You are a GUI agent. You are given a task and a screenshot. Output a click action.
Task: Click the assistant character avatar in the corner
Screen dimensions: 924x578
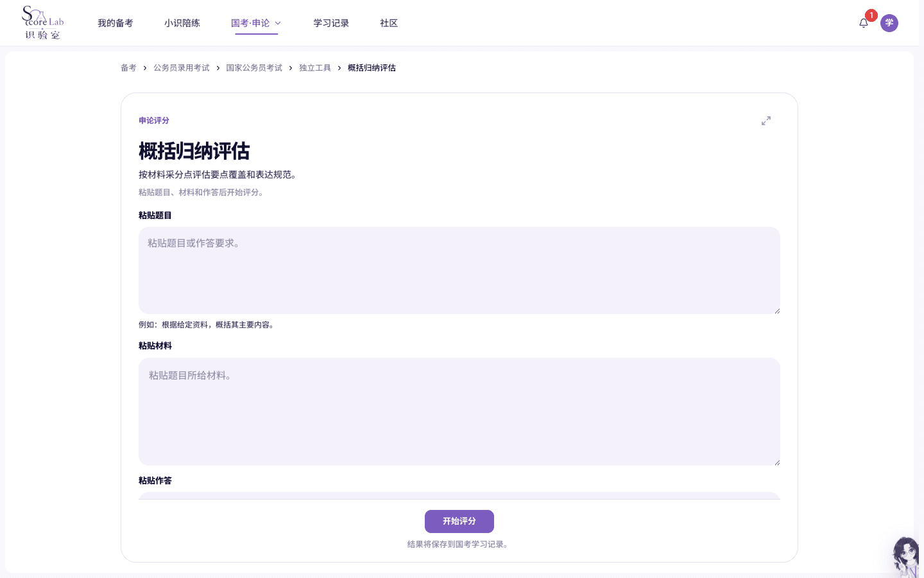[x=907, y=556]
